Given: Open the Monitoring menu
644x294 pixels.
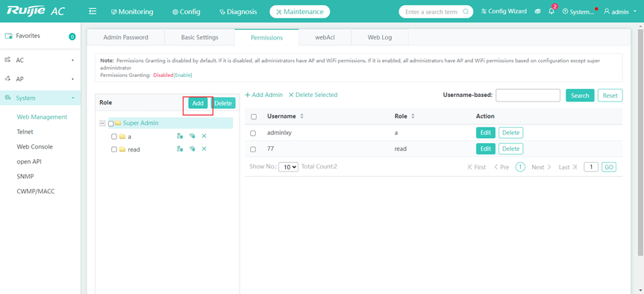Looking at the screenshot, I should tap(132, 12).
